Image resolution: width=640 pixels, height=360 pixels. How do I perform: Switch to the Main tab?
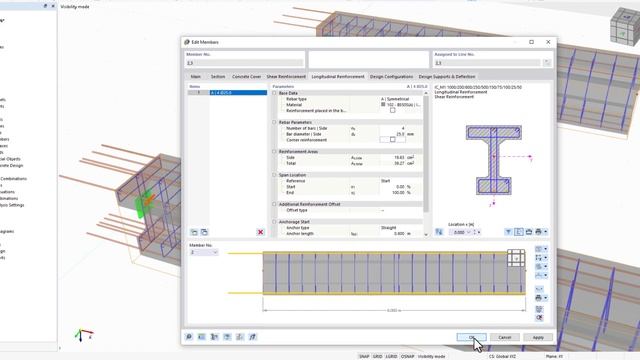[196, 76]
